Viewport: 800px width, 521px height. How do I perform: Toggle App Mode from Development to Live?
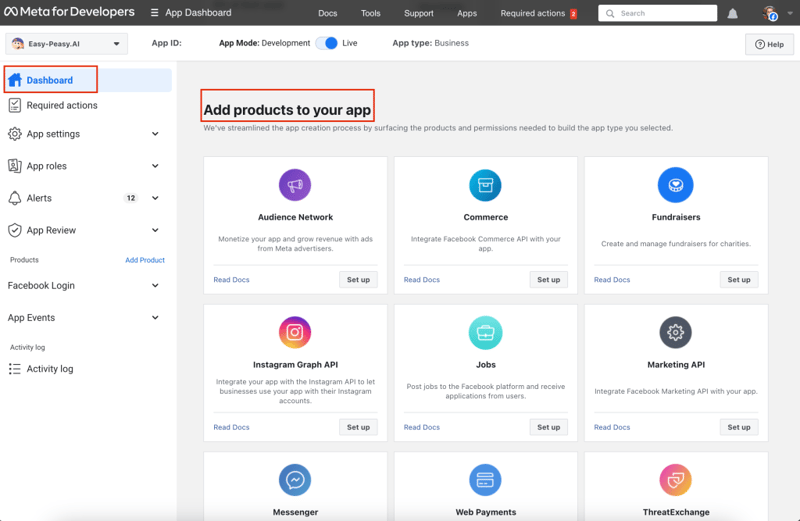click(x=326, y=44)
